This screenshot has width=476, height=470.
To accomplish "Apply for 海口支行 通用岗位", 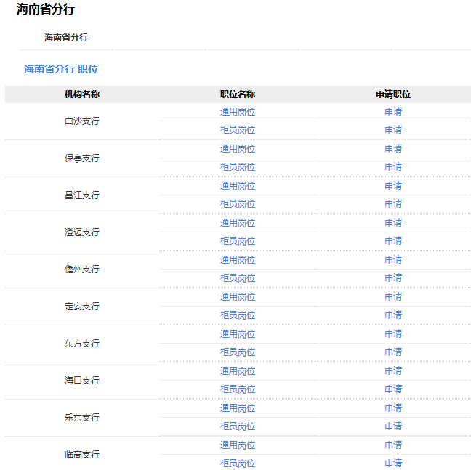I will (393, 370).
